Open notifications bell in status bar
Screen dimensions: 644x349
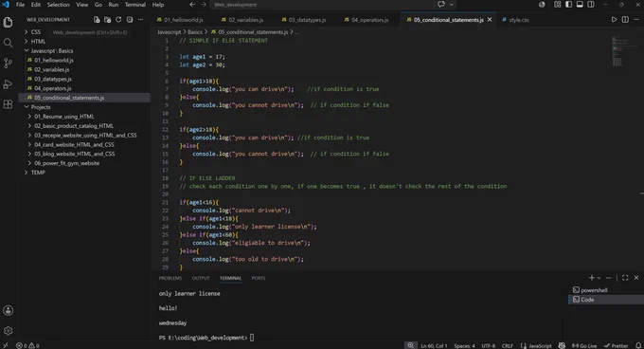[x=638, y=346]
